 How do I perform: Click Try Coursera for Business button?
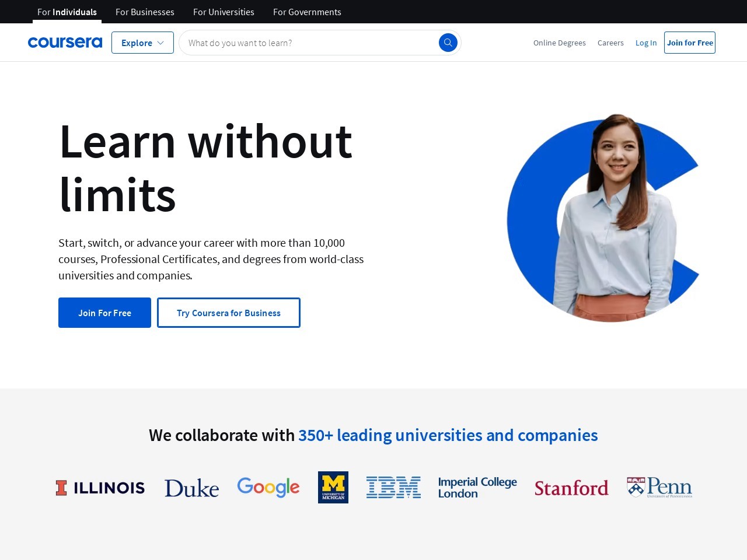(x=229, y=313)
